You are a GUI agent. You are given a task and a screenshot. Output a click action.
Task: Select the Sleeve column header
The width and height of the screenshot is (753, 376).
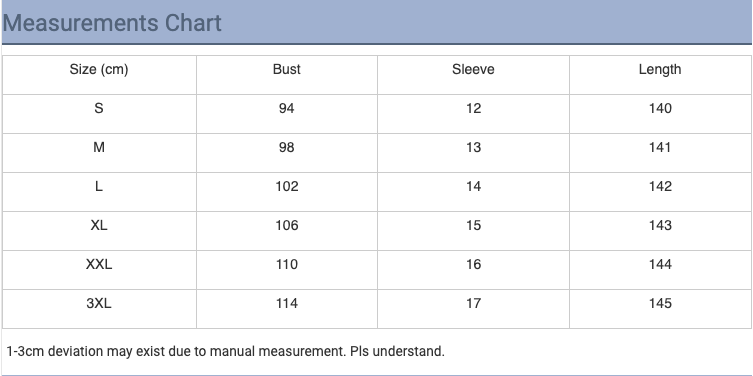(473, 69)
